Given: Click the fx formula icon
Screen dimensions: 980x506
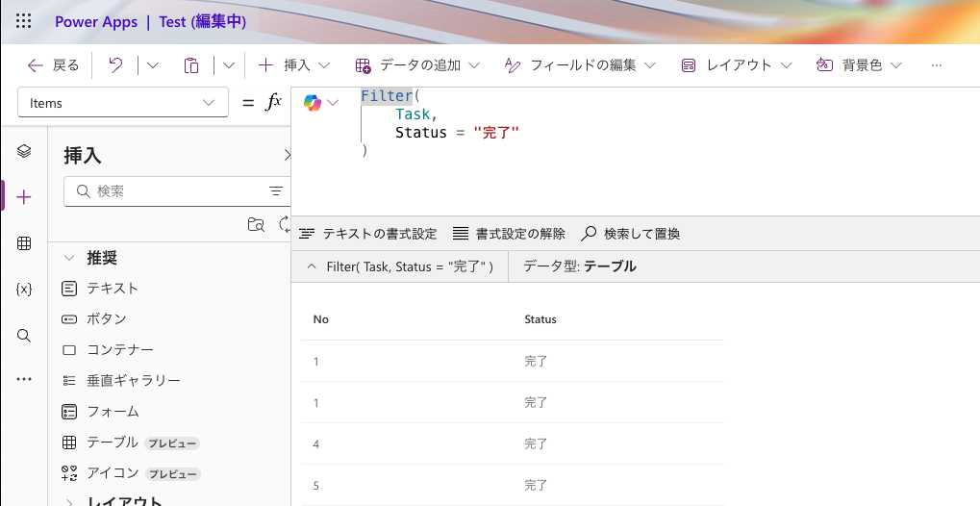Looking at the screenshot, I should tap(272, 102).
